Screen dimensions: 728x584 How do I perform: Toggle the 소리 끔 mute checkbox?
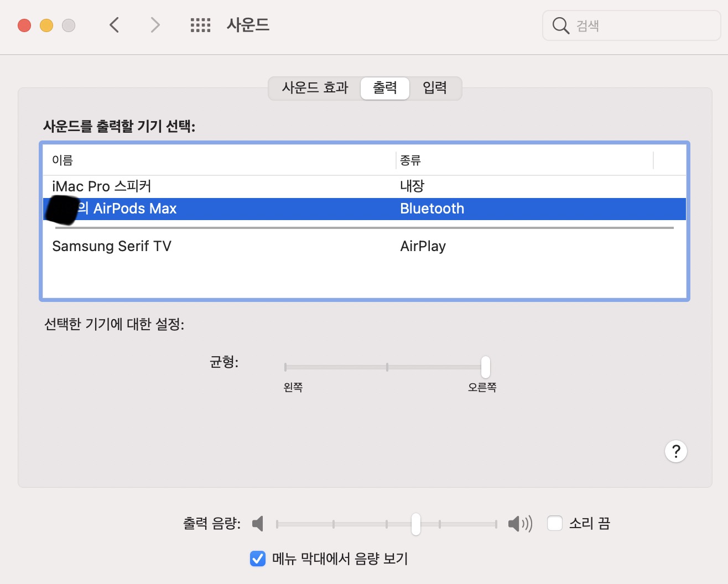(x=555, y=523)
